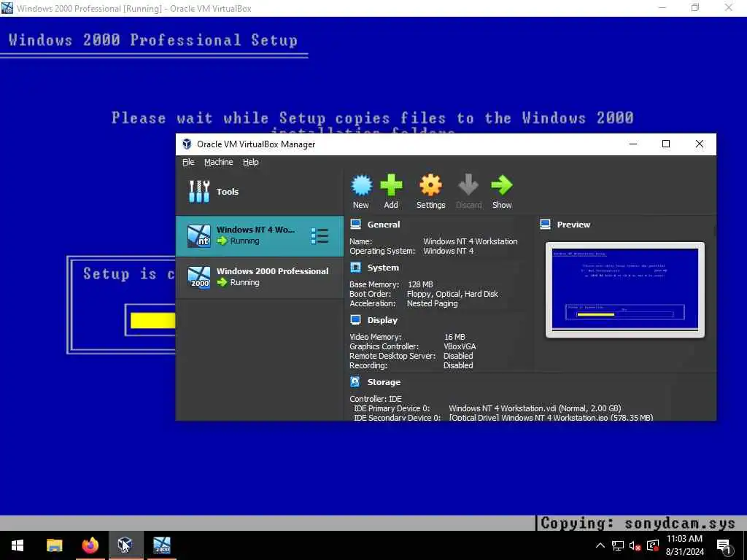Screen dimensions: 747x560
Task: Click the muted volume tray icon
Action: coord(635,545)
